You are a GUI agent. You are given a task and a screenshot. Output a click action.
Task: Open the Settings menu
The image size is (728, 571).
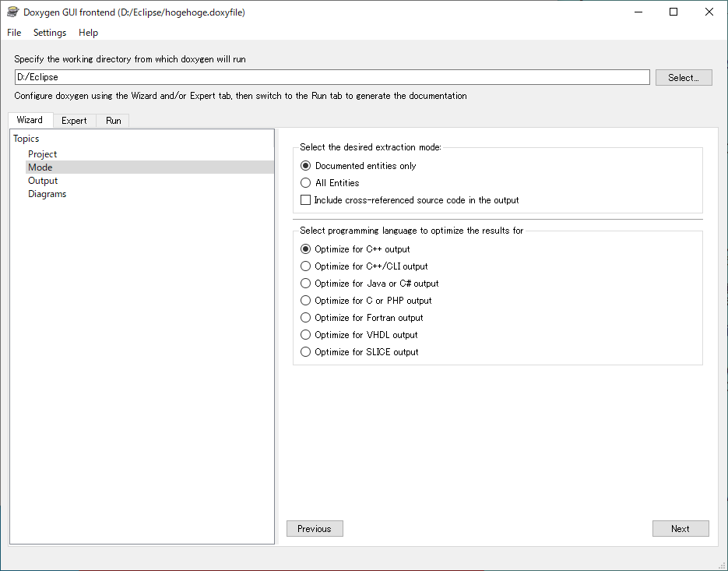(50, 33)
